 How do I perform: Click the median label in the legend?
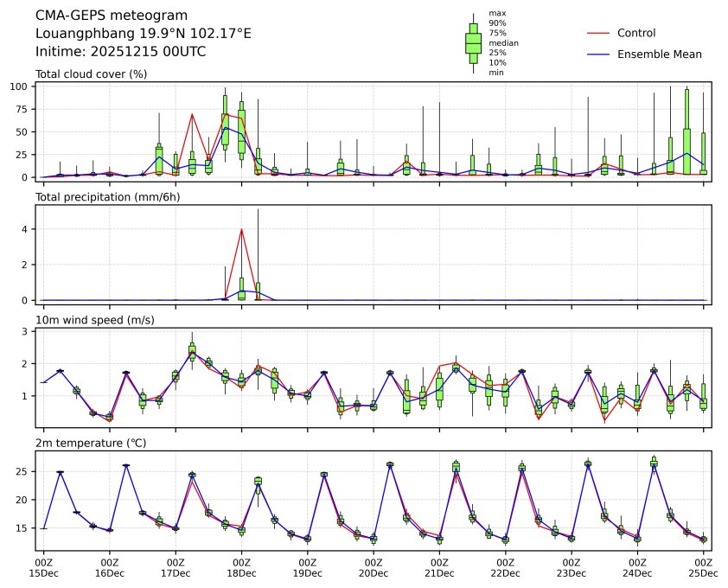click(502, 42)
